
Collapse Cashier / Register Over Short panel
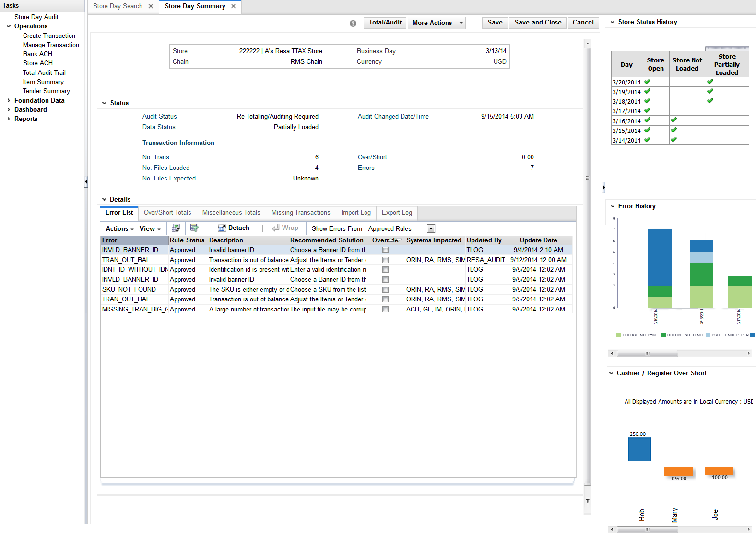point(611,373)
